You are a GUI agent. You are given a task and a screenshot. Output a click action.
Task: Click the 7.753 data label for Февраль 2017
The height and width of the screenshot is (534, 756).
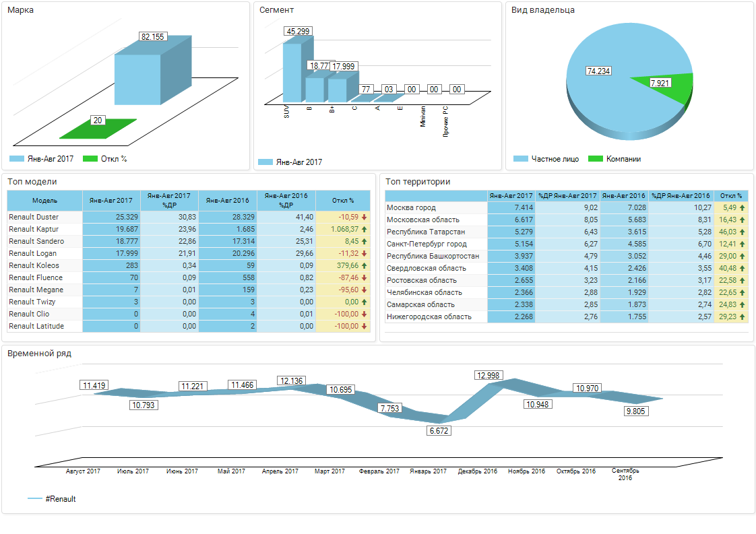(389, 408)
